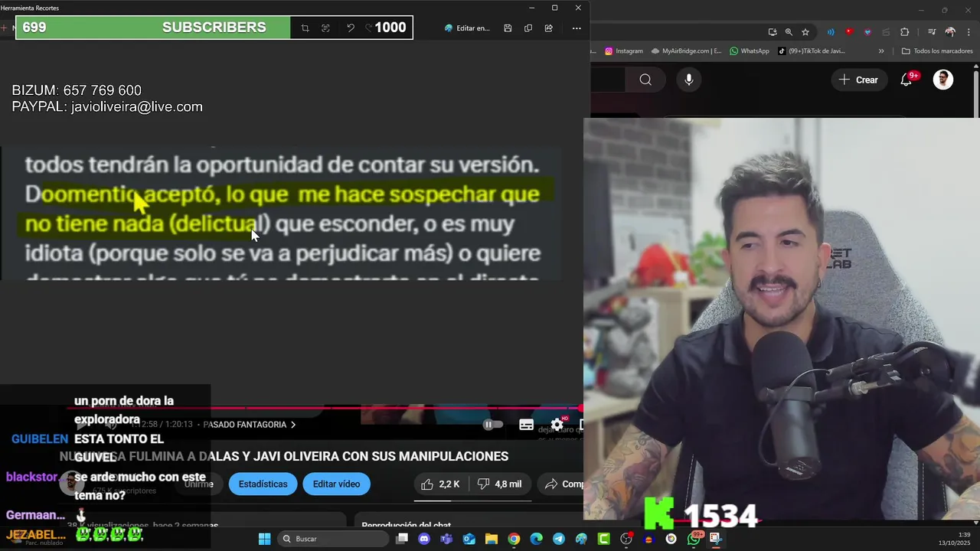The image size is (980, 551).
Task: Save the snip with the floppy icon
Action: (x=508, y=28)
